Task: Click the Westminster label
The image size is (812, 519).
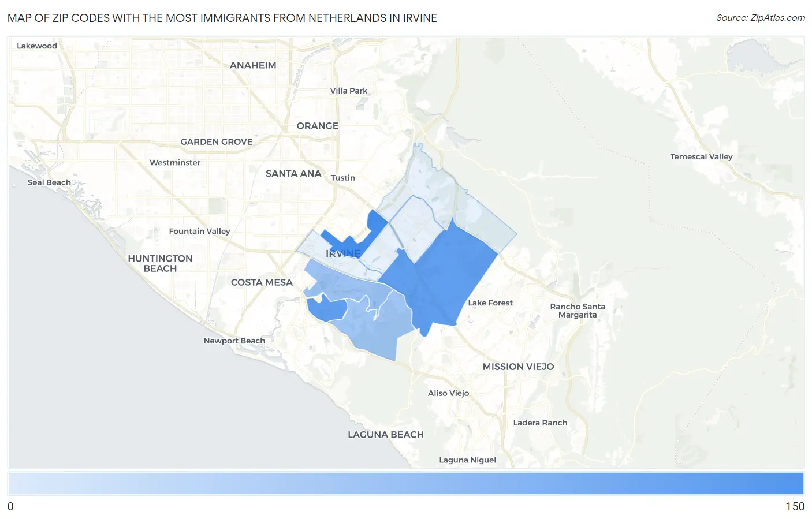Action: [175, 163]
